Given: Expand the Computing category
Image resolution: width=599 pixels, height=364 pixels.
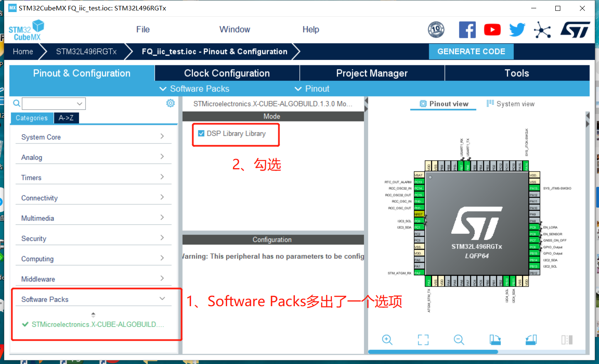Looking at the screenshot, I should tap(93, 259).
